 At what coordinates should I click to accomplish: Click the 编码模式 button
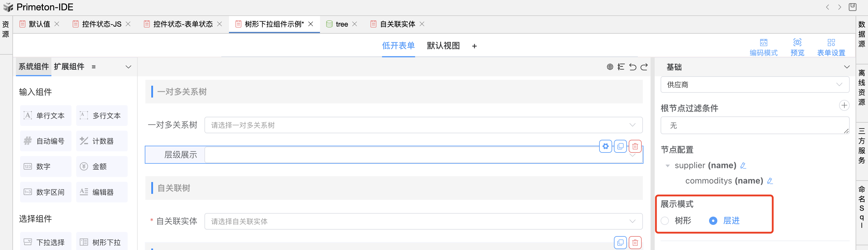(x=763, y=47)
